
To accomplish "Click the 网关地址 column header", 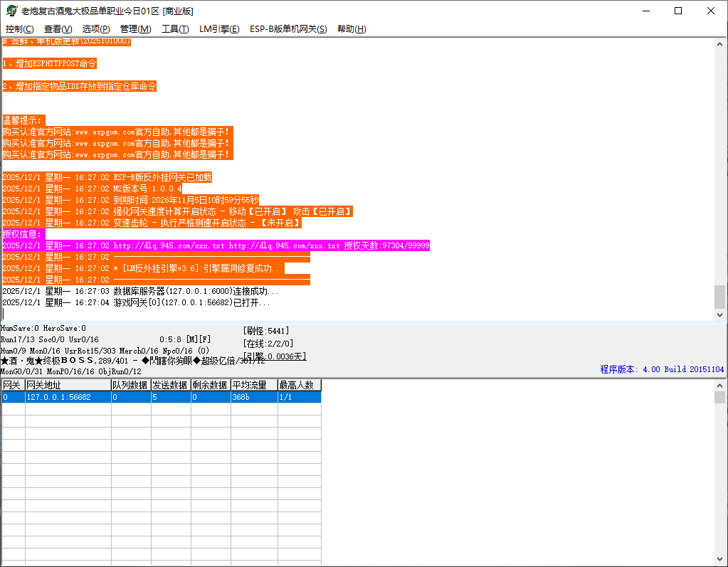I will (67, 385).
